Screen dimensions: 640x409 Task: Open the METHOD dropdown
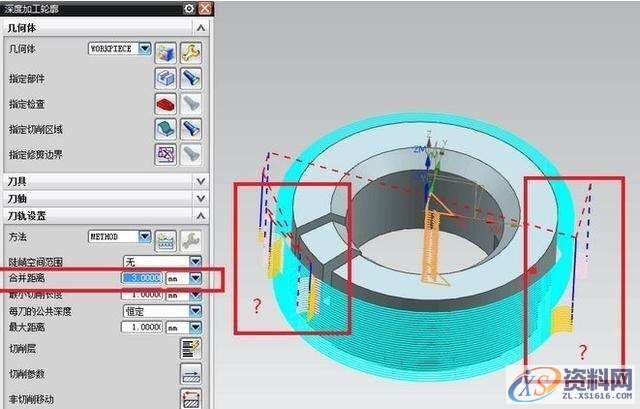click(145, 237)
